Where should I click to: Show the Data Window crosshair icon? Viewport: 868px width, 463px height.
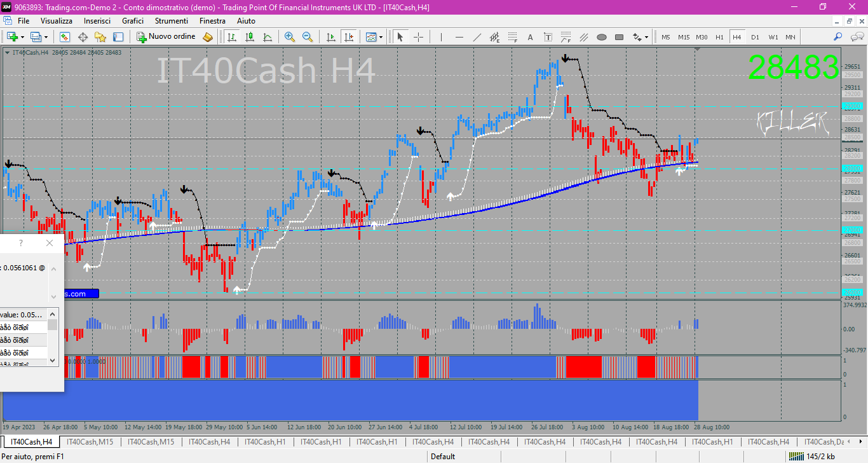(x=83, y=37)
